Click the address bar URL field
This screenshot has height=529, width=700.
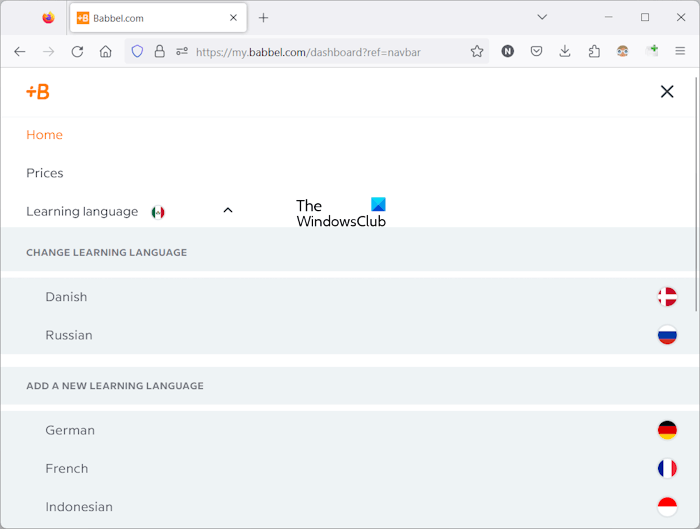tap(308, 52)
